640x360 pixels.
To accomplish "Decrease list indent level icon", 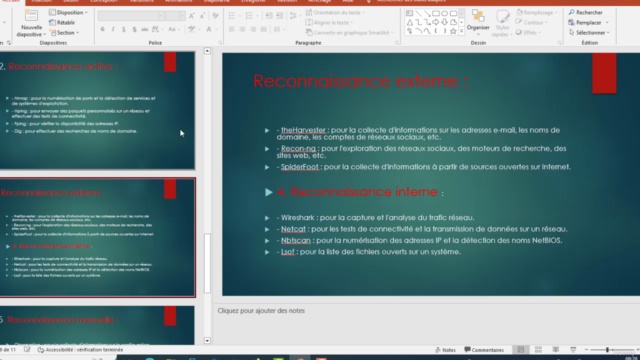I will 269,16.
